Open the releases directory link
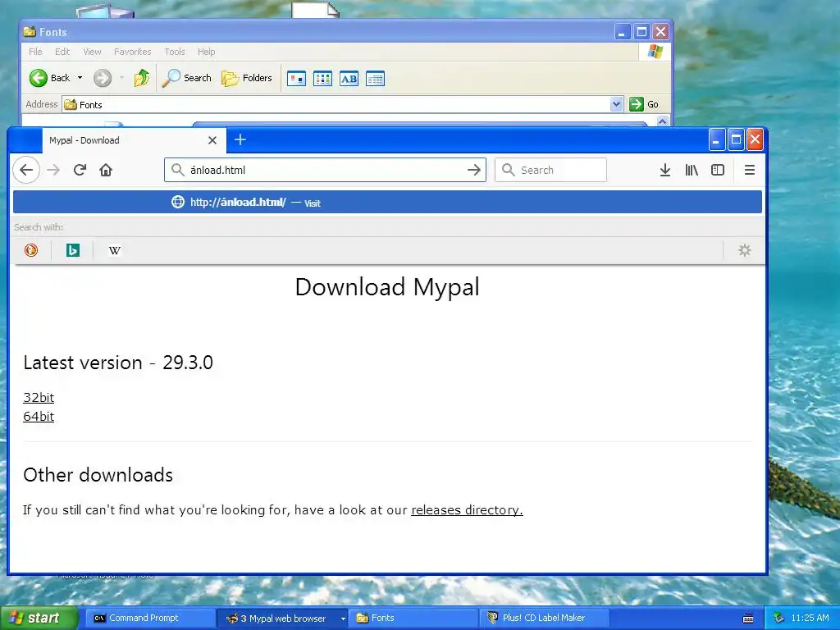Screen dimensions: 840x630 click(467, 510)
